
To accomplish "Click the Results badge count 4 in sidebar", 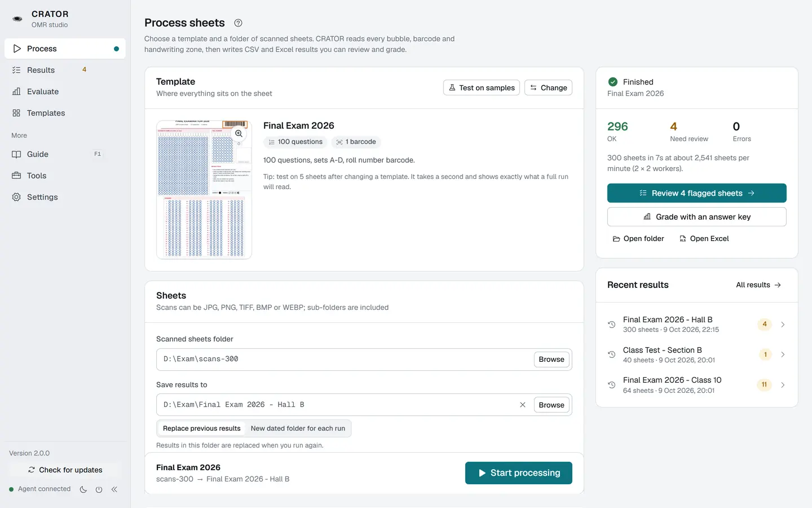I will coord(85,69).
